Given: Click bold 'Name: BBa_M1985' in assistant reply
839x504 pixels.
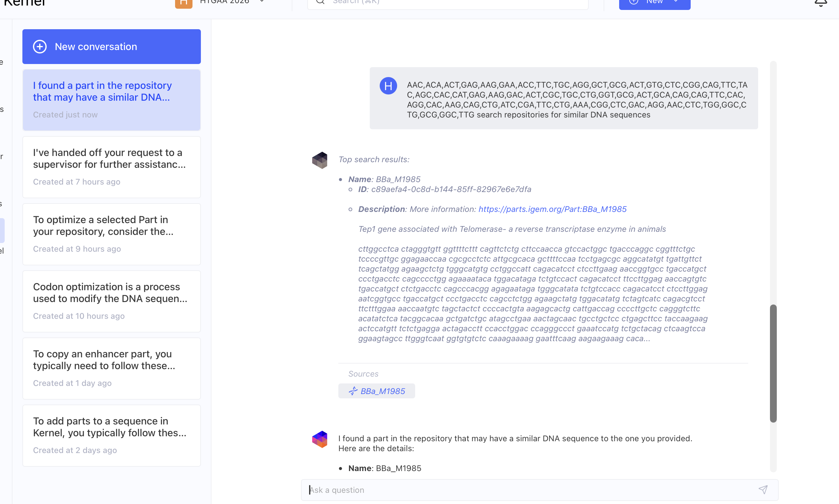Looking at the screenshot, I should pos(385,468).
